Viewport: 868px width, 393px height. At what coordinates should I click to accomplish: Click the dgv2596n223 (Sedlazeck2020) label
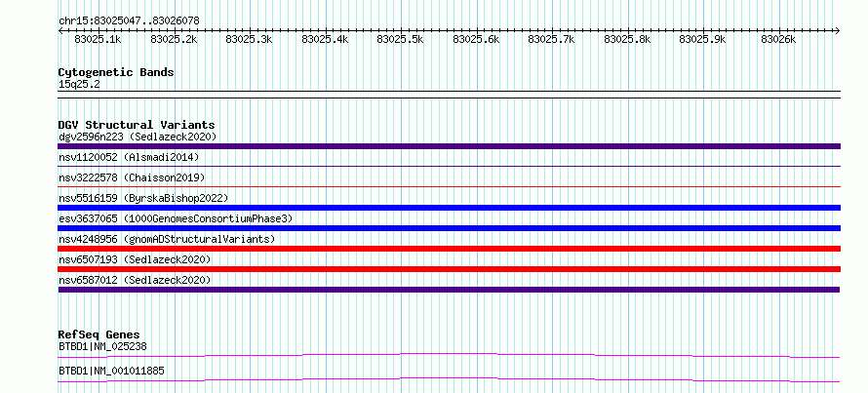click(138, 137)
